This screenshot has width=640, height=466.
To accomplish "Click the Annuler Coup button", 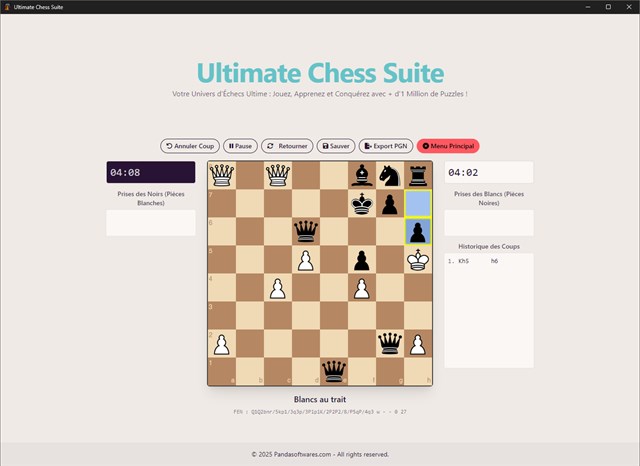I will pyautogui.click(x=190, y=146).
